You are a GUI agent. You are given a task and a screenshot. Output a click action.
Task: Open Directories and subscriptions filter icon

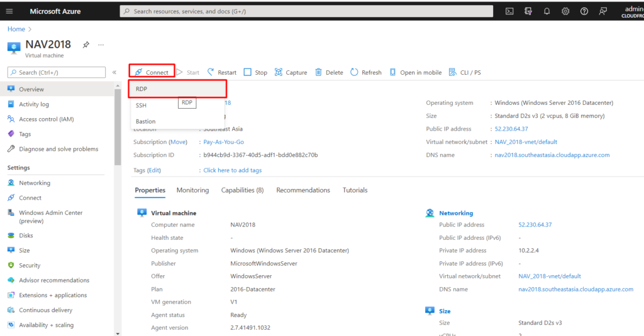coord(528,11)
